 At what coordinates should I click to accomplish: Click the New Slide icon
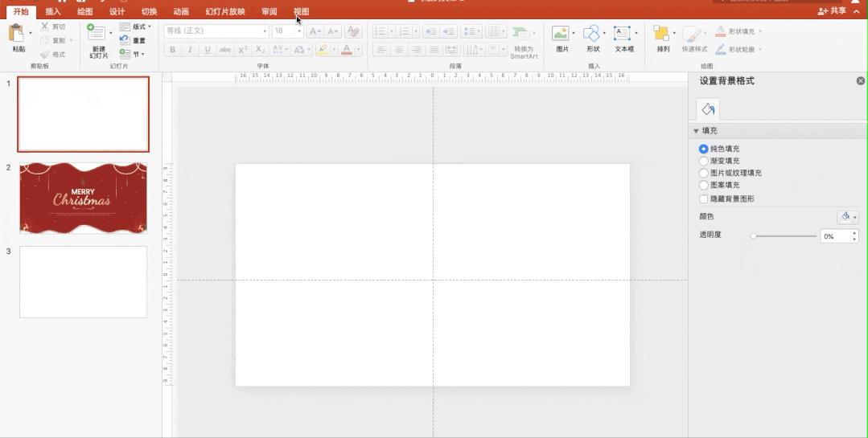click(x=97, y=33)
